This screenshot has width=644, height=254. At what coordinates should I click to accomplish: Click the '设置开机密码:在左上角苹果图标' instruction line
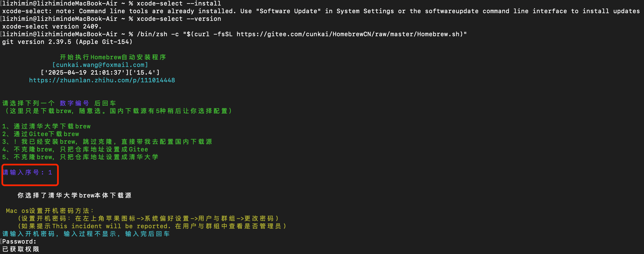[x=148, y=219]
